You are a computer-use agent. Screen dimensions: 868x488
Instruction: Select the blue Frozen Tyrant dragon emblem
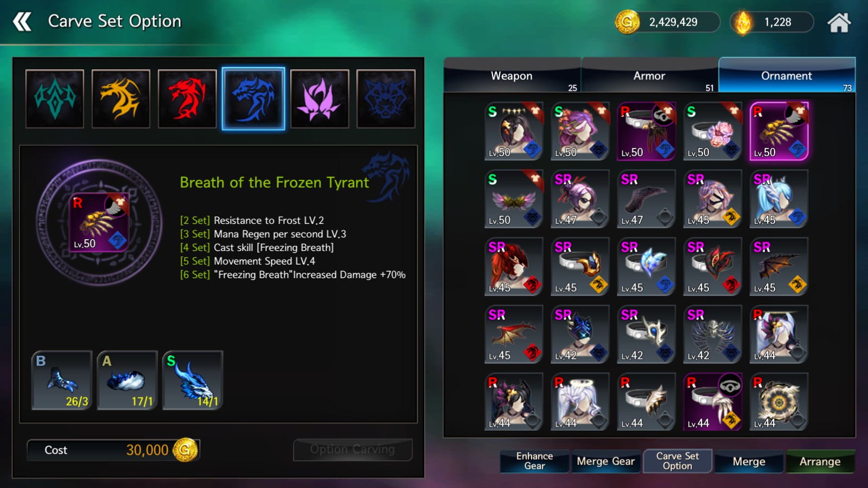click(x=253, y=99)
